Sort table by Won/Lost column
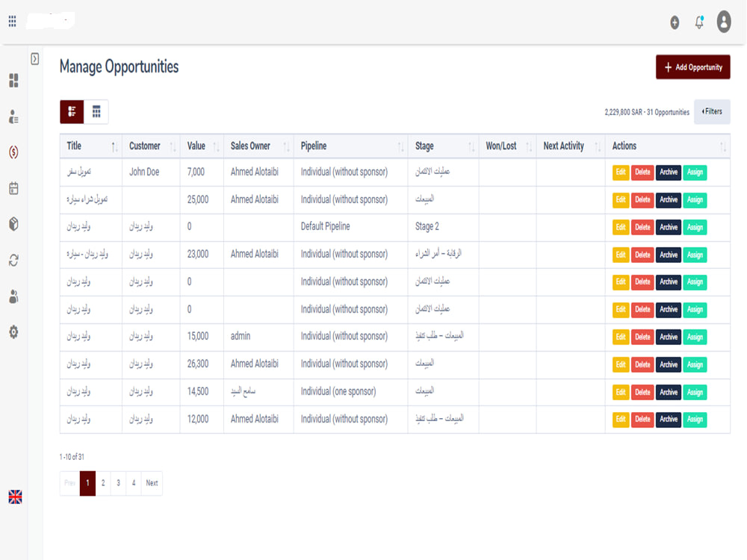 tap(507, 146)
